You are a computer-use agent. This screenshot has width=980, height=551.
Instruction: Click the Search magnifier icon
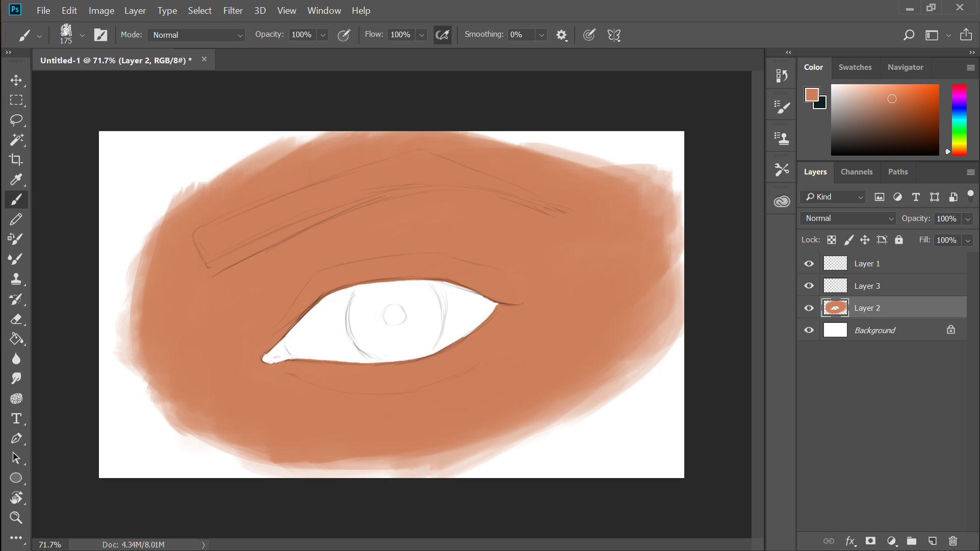click(909, 35)
